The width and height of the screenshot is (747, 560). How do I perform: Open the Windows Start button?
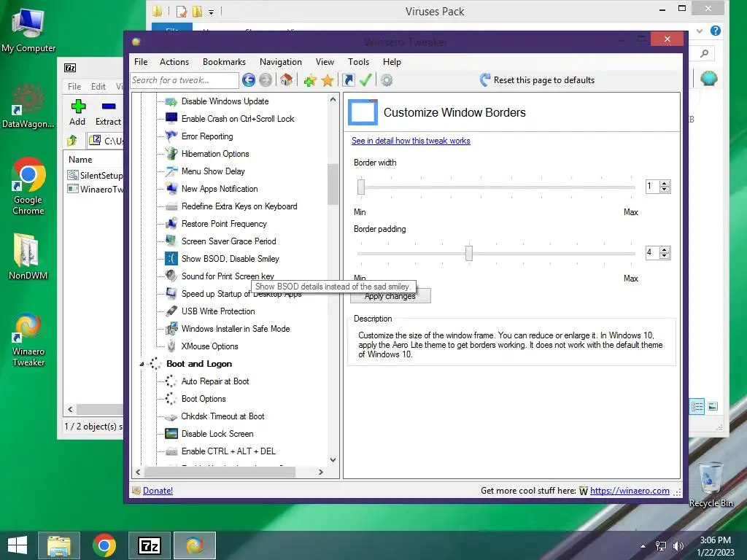(18, 545)
